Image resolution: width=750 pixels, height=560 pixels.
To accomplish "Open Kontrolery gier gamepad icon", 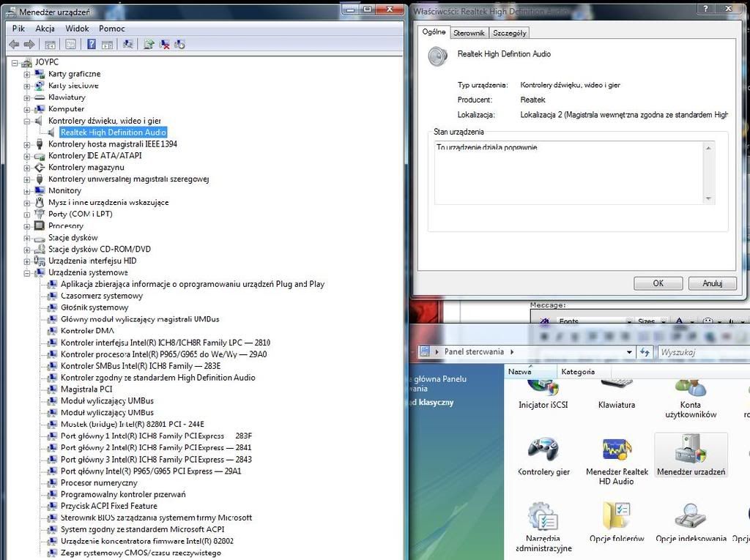I will point(543,457).
